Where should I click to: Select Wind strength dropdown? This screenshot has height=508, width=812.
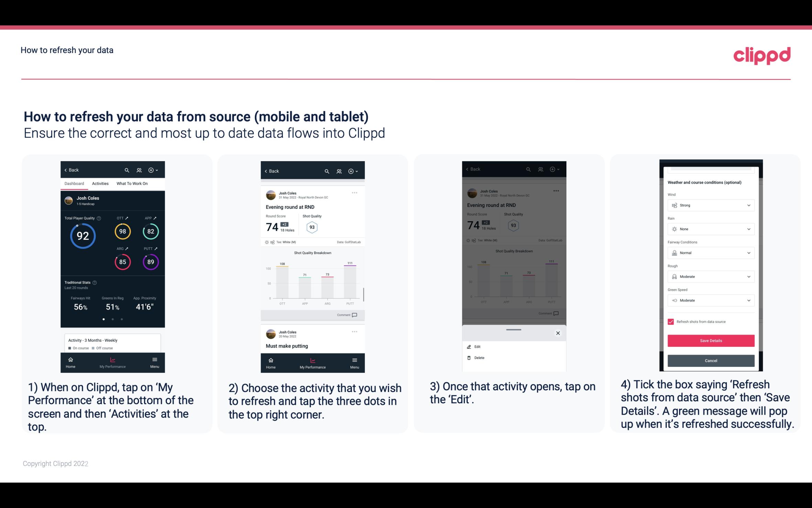[710, 205]
